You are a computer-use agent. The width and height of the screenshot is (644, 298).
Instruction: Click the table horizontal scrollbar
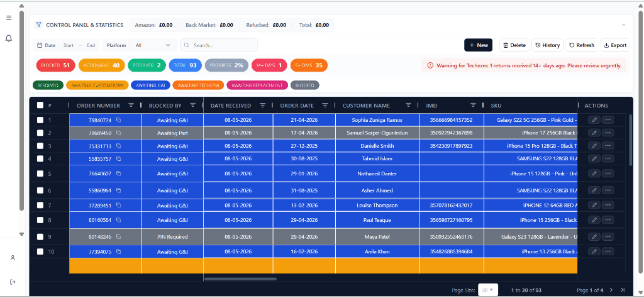coord(241,279)
